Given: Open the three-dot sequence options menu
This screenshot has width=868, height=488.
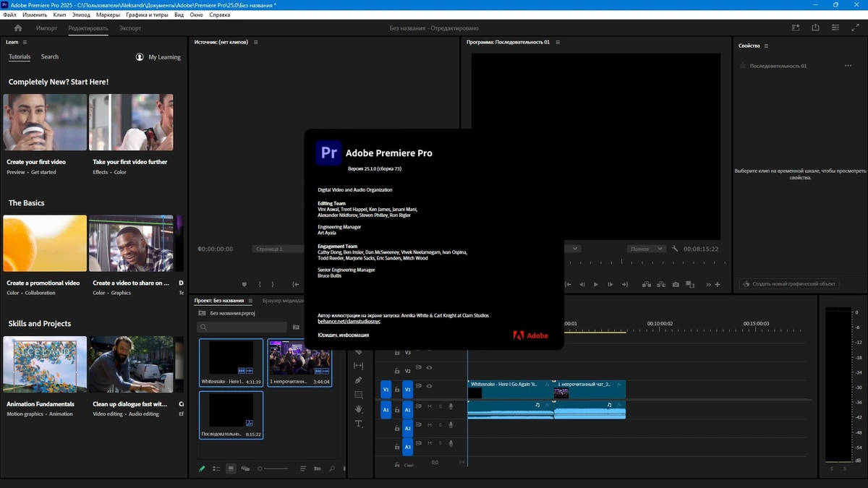Looking at the screenshot, I should click(848, 66).
